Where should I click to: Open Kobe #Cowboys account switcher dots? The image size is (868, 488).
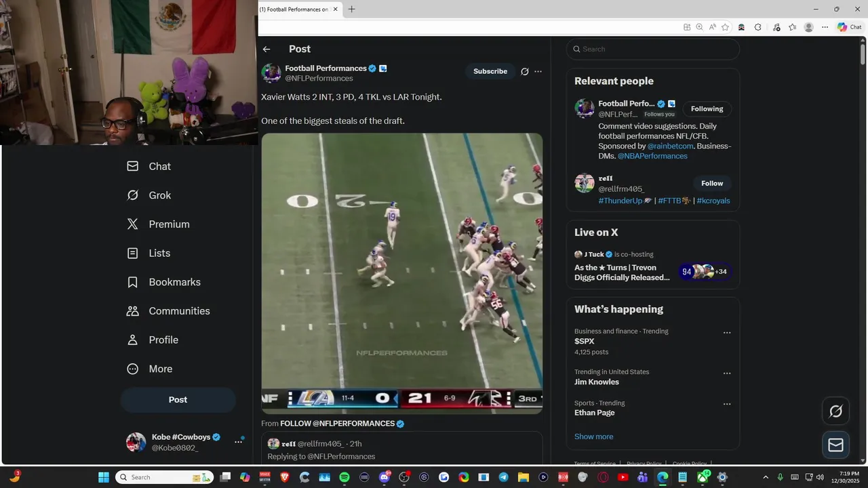(x=238, y=442)
